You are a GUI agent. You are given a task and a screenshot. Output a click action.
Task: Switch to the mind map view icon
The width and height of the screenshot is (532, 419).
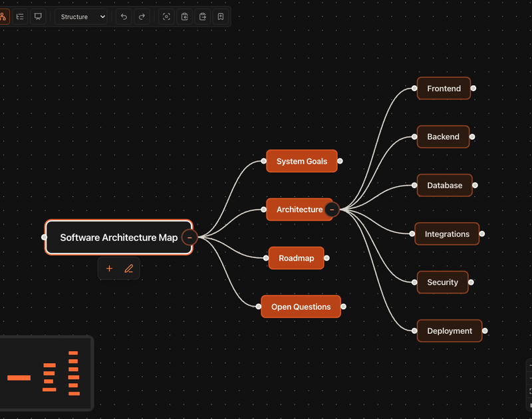pyautogui.click(x=3, y=17)
